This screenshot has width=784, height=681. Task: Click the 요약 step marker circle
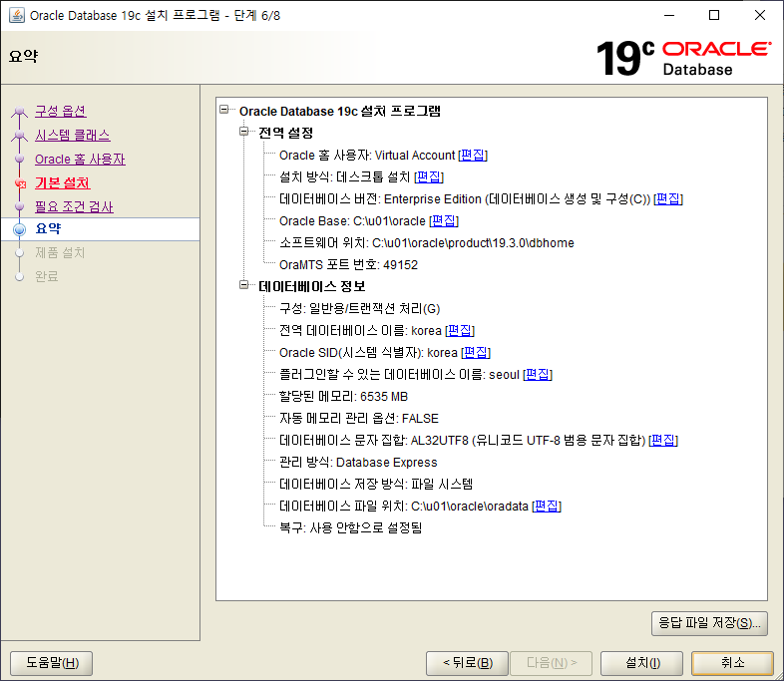(20, 229)
